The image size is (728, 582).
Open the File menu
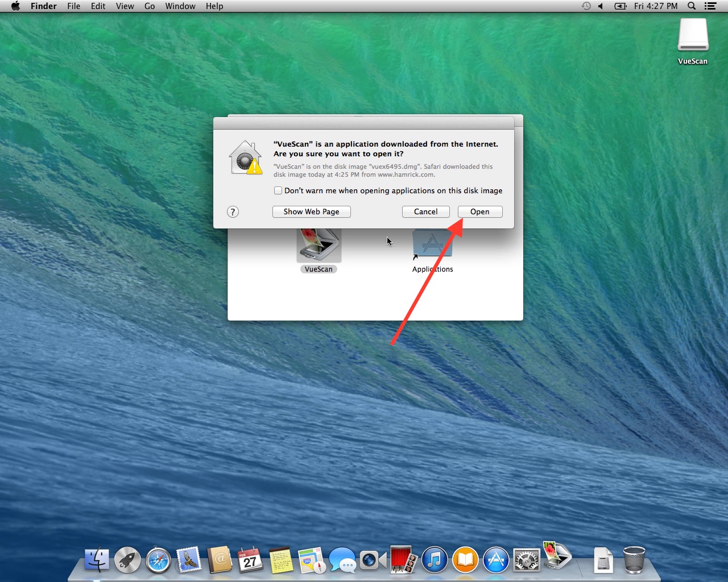click(x=73, y=6)
